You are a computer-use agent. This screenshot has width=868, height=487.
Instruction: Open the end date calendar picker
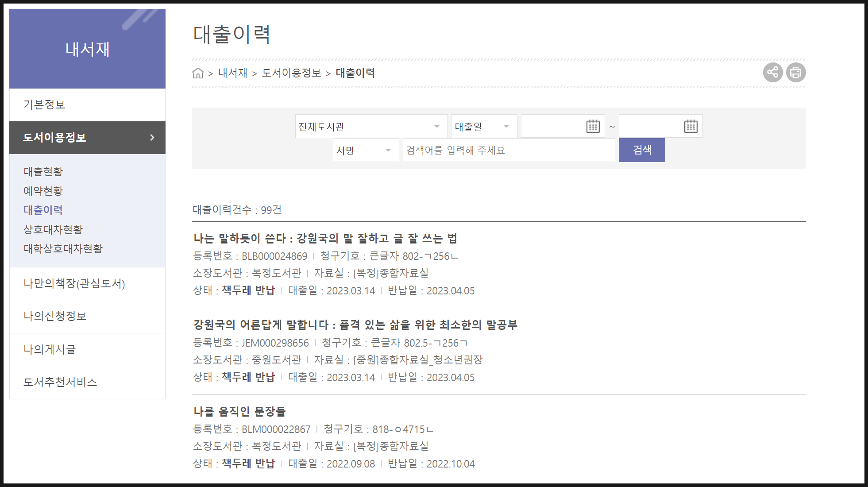coord(691,127)
